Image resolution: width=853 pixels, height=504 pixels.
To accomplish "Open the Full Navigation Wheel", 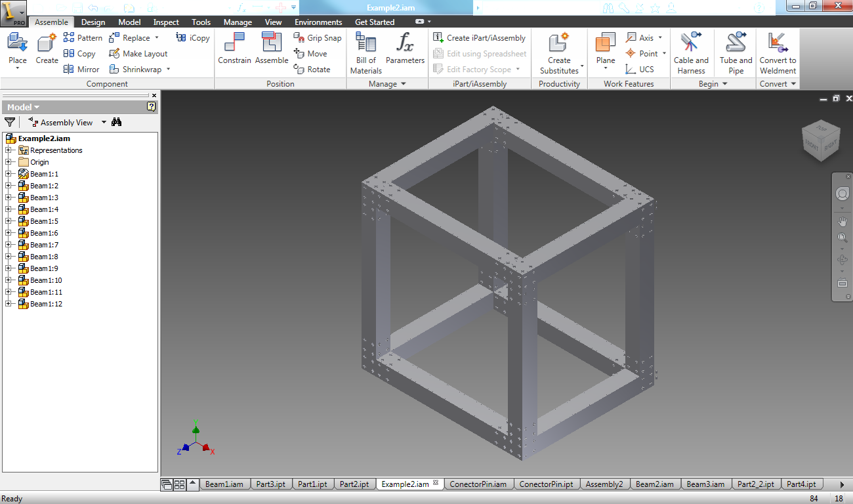I will pos(843,194).
